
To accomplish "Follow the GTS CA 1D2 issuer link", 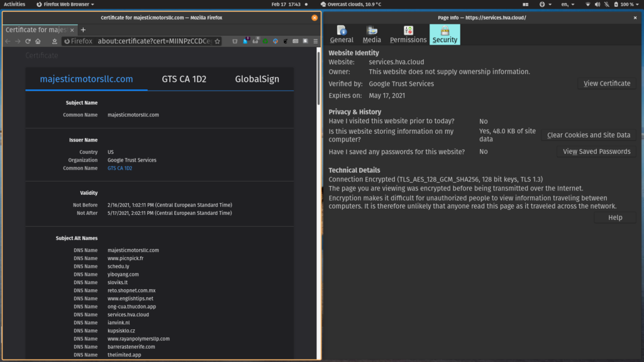I will (120, 168).
